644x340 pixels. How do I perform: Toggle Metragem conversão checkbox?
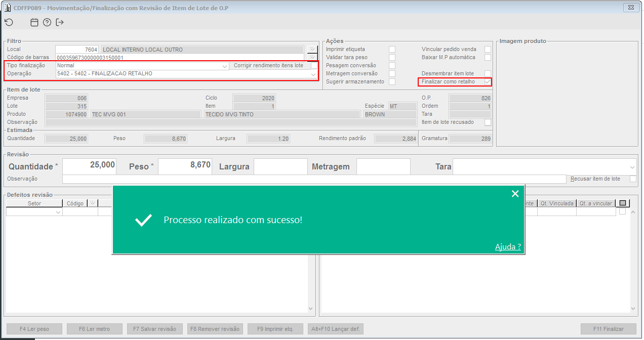(392, 73)
